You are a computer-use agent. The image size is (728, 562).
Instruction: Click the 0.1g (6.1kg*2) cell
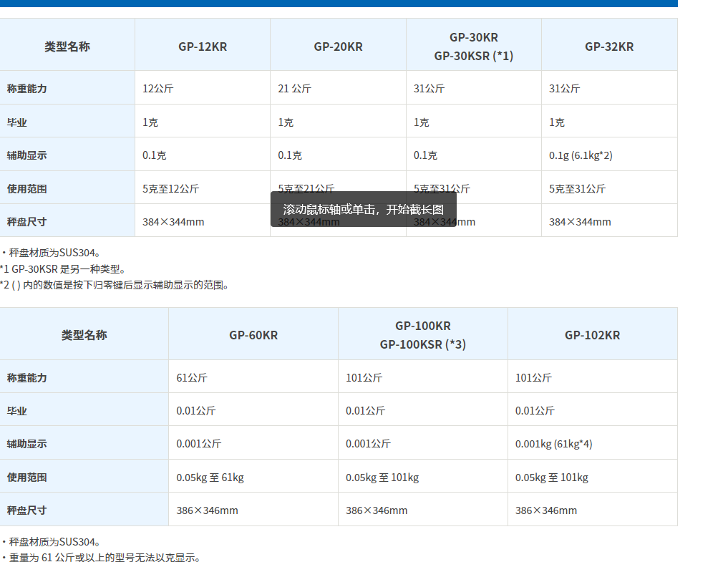coord(581,155)
